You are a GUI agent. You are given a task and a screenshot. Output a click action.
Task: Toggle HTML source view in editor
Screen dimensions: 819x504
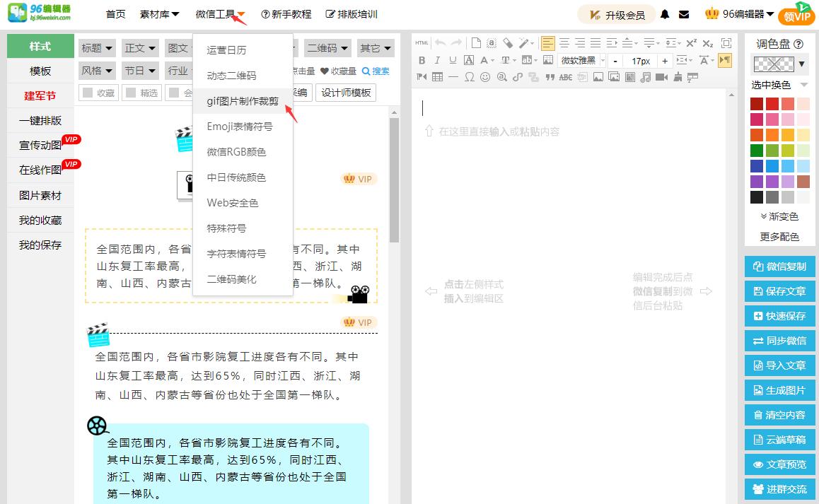(x=422, y=42)
